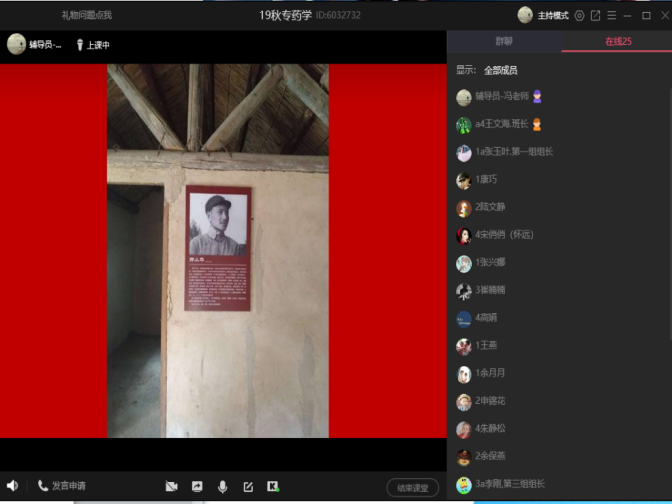Click the courseware K icon
The width and height of the screenshot is (672, 504).
[273, 487]
